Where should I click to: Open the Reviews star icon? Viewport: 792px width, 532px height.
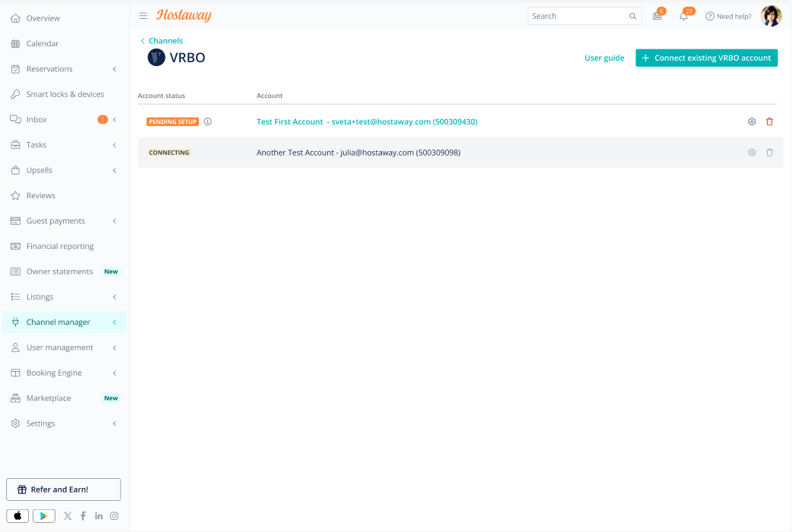coord(16,195)
